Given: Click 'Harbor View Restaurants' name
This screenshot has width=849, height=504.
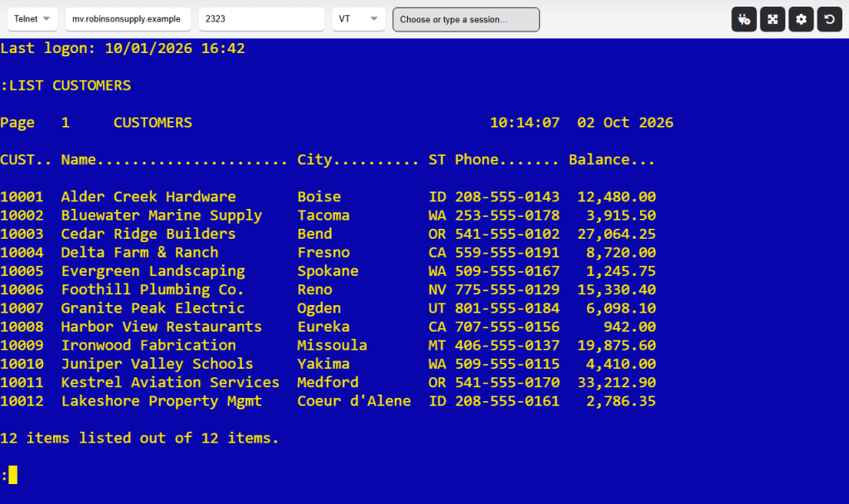Looking at the screenshot, I should coord(162,327).
